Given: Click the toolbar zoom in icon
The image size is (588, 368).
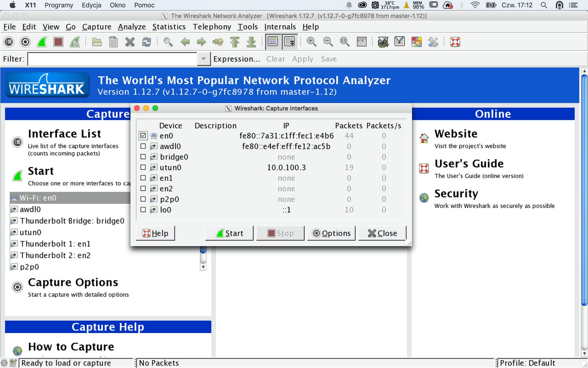Looking at the screenshot, I should (311, 42).
